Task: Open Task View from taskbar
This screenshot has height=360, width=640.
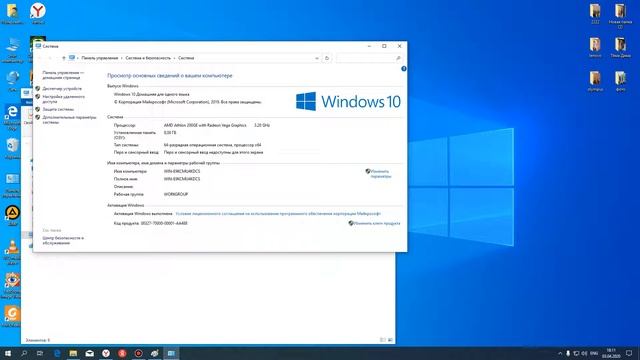Action: 40,353
